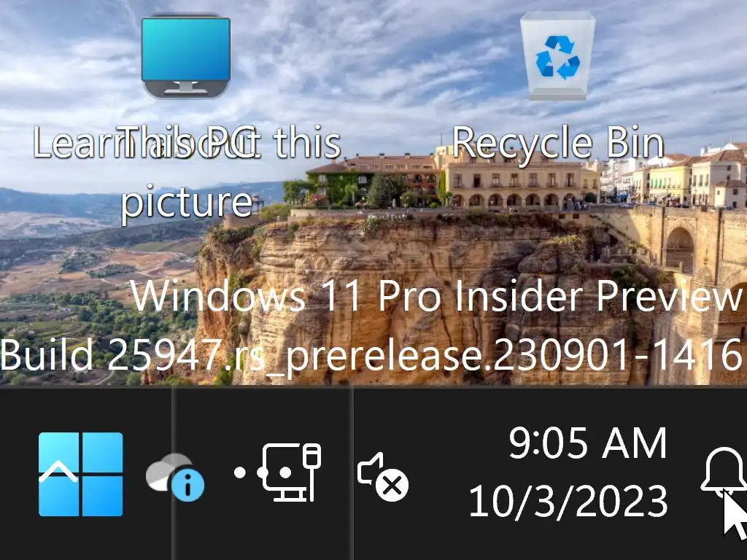
Task: Click the blue info badge on cloud
Action: pyautogui.click(x=187, y=485)
